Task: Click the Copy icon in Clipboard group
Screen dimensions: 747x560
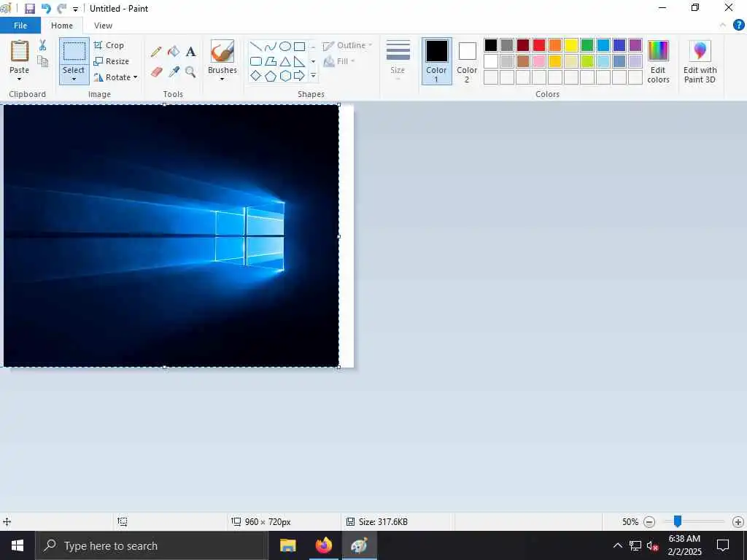Action: pyautogui.click(x=42, y=61)
